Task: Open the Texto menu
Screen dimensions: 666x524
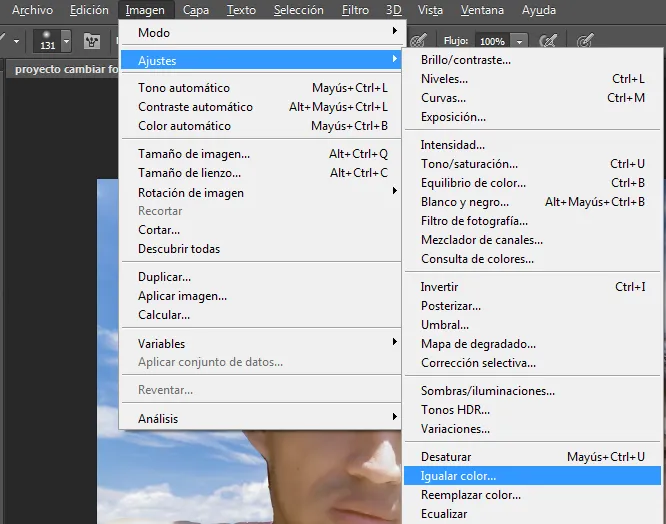Action: pos(241,10)
